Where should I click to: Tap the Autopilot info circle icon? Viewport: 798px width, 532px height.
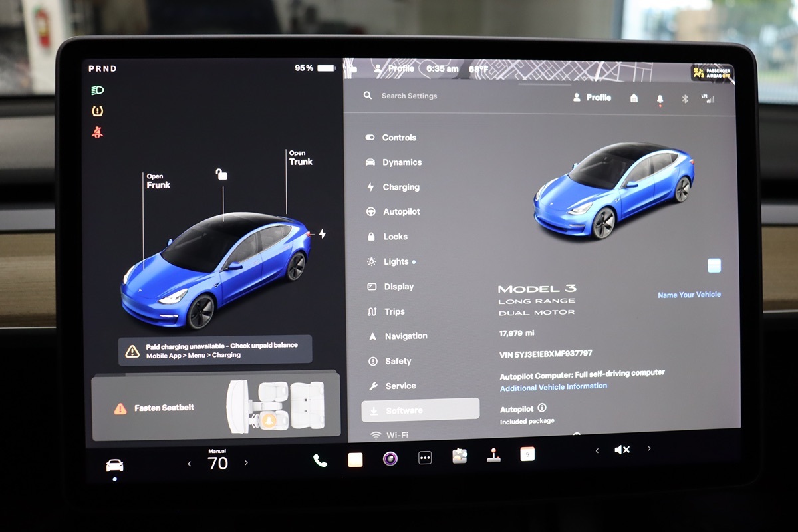542,408
